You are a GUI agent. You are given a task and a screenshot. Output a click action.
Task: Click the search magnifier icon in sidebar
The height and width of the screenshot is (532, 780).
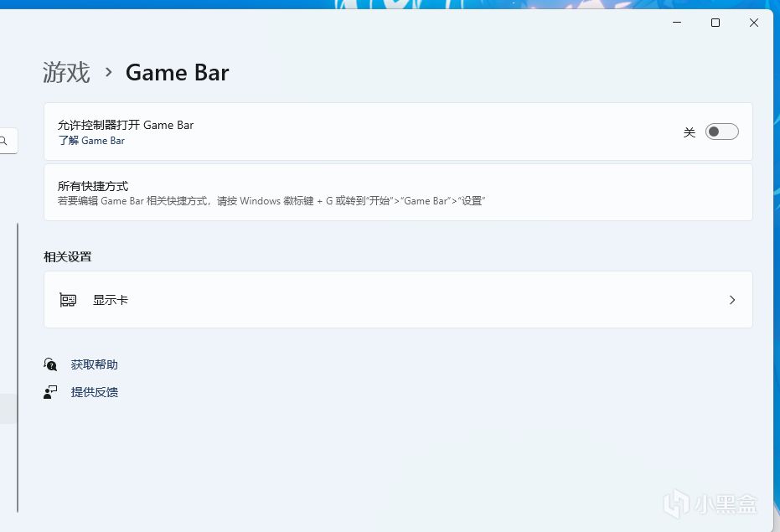coord(4,141)
